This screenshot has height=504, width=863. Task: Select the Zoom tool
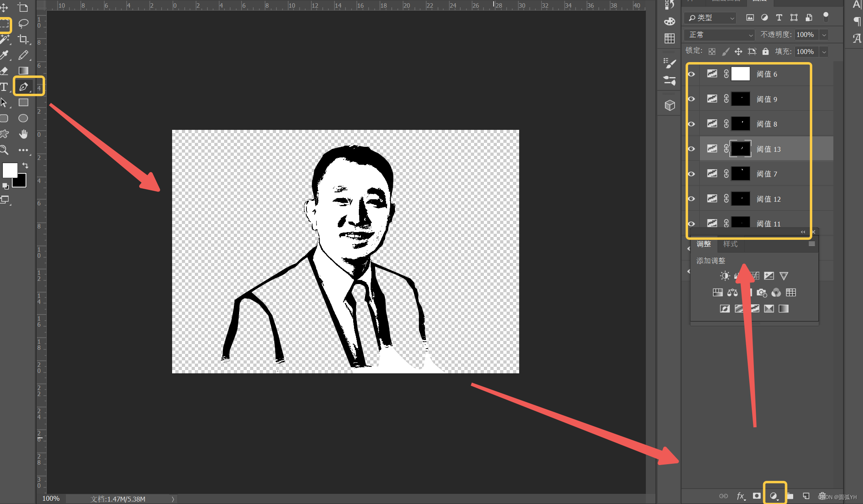pyautogui.click(x=4, y=150)
